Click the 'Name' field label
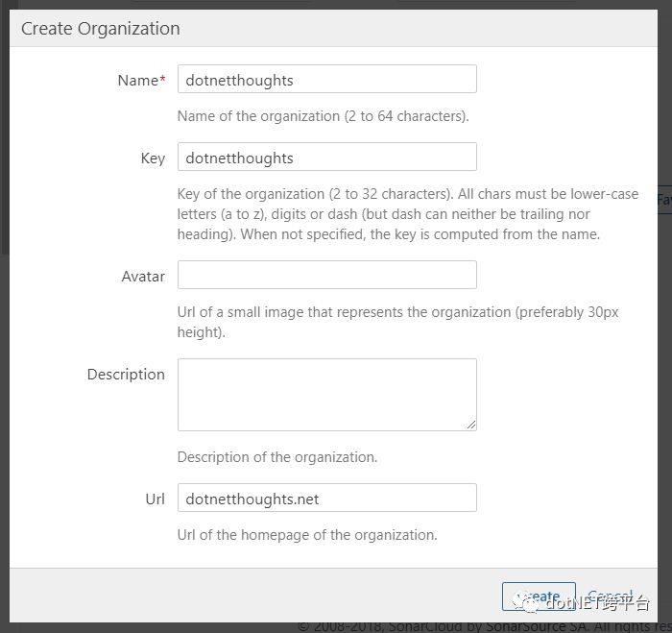Viewport: 672px width, 633px height. 141,80
